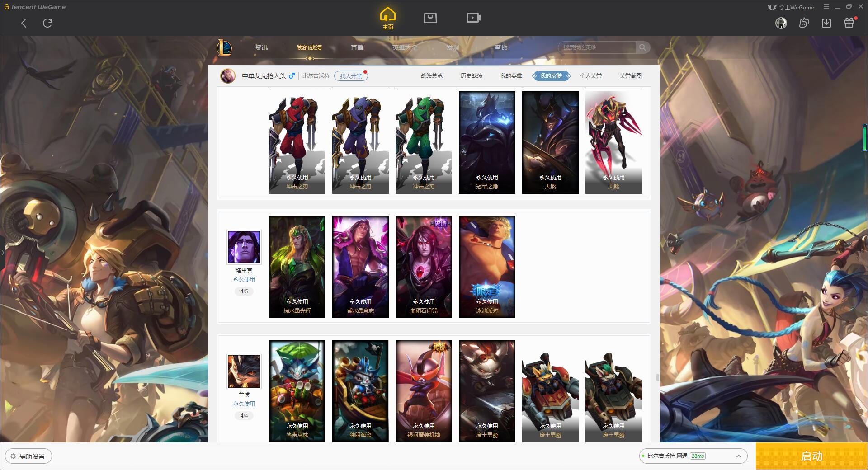Click the 塔里克 champion portrait
868x470 pixels.
tap(244, 247)
